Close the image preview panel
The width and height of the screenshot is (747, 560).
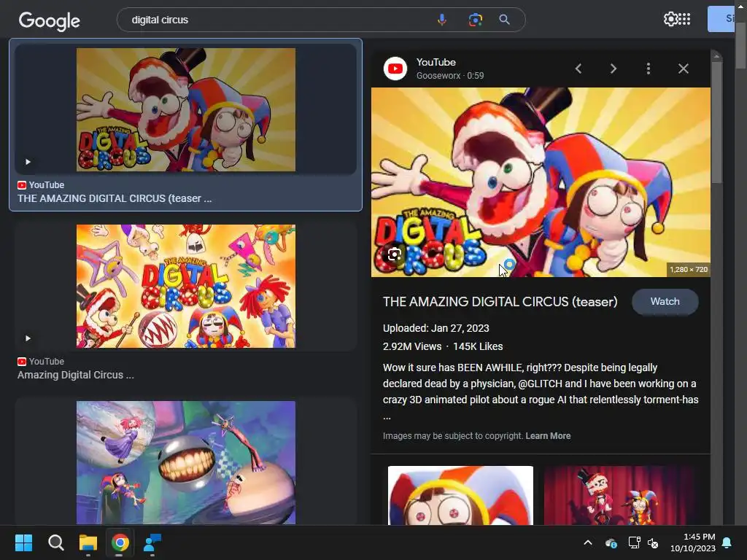pyautogui.click(x=683, y=69)
